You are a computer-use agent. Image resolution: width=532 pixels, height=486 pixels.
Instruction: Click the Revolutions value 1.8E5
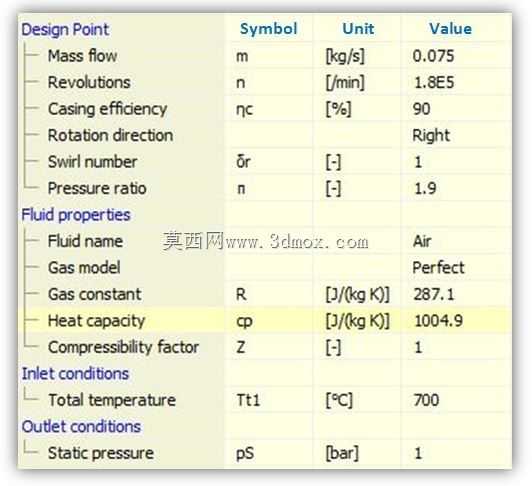434,82
